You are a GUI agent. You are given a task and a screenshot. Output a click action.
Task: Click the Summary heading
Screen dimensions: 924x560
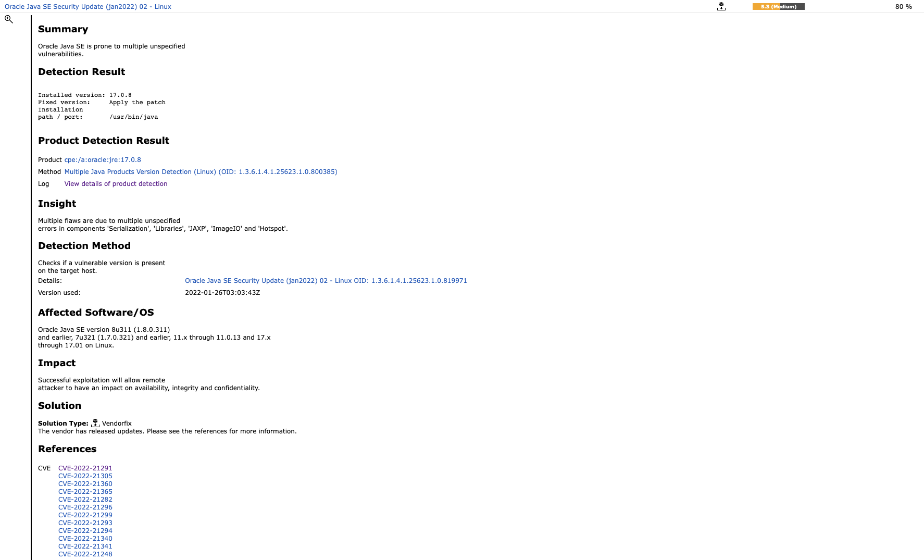63,29
